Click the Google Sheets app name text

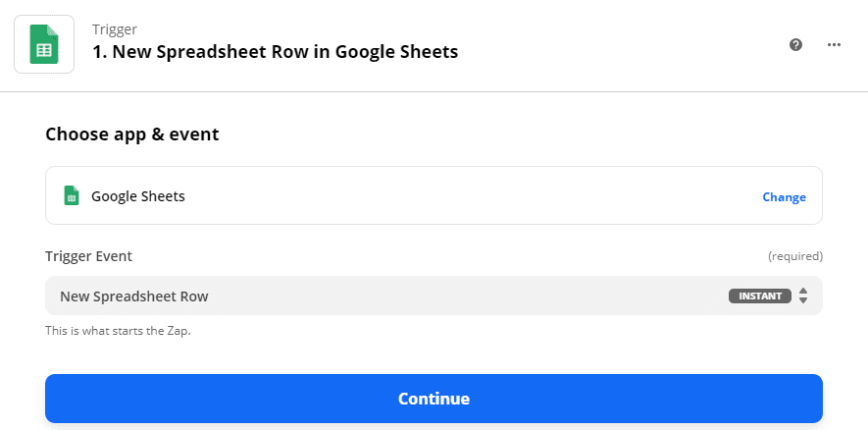click(x=138, y=196)
